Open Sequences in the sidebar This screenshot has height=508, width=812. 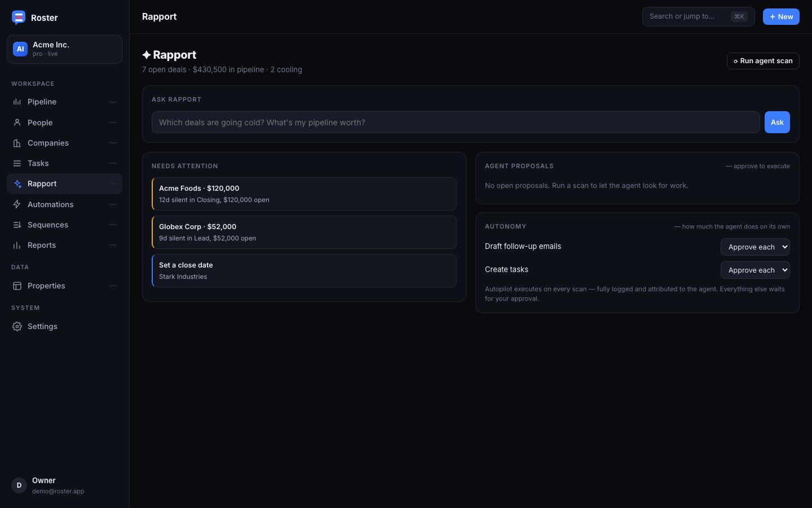point(64,225)
